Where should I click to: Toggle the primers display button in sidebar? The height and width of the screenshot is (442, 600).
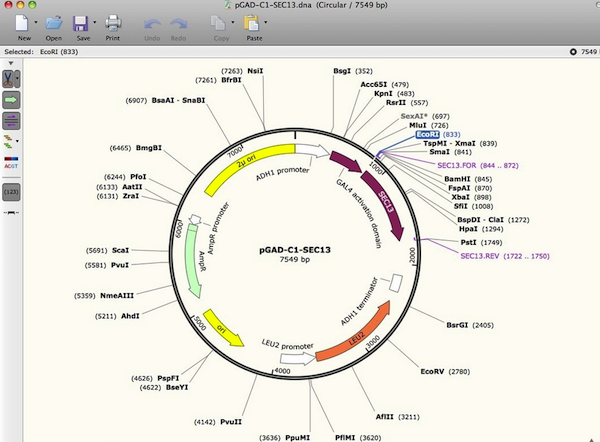coord(12,121)
